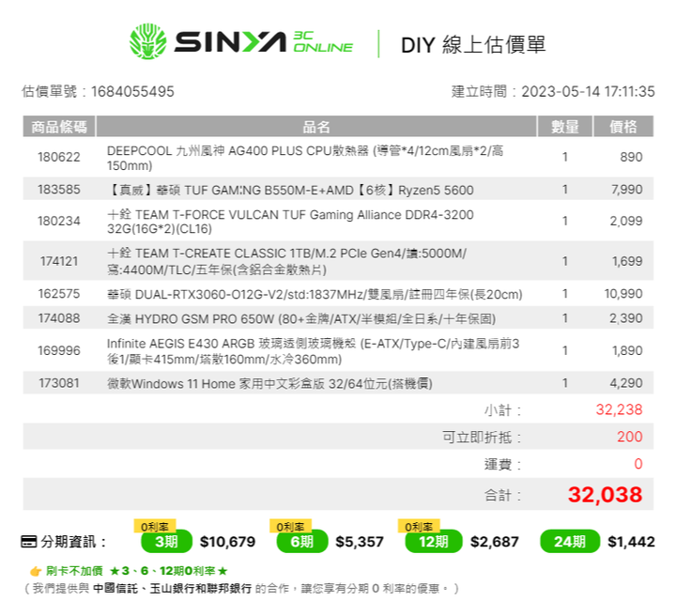The height and width of the screenshot is (616, 676).
Task: Click price 2,099
Action: pos(626,221)
